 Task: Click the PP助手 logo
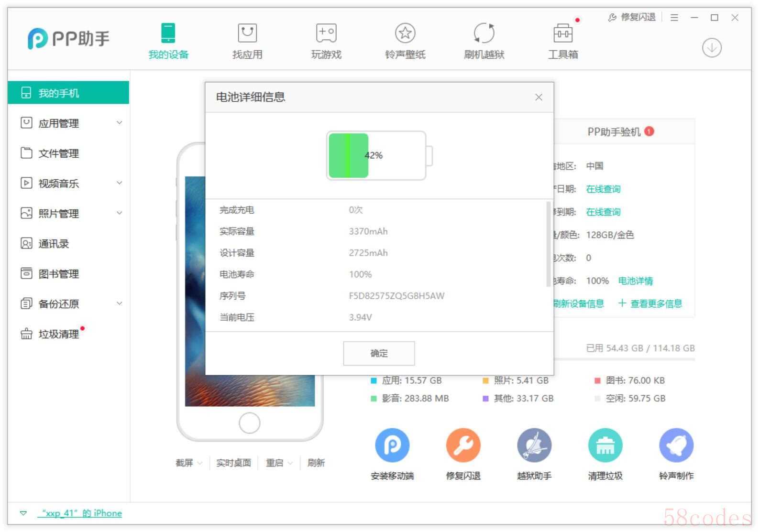(x=68, y=38)
